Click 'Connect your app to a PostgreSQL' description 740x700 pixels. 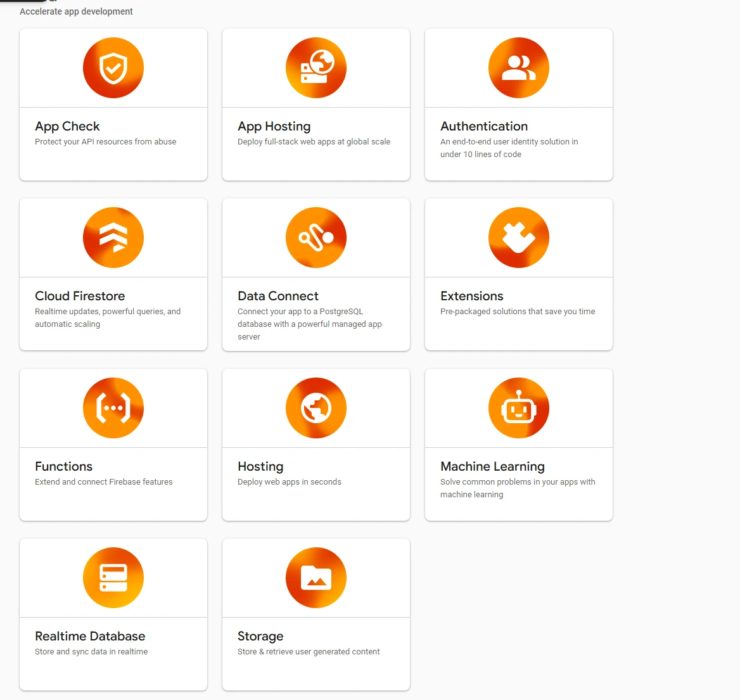coord(310,324)
